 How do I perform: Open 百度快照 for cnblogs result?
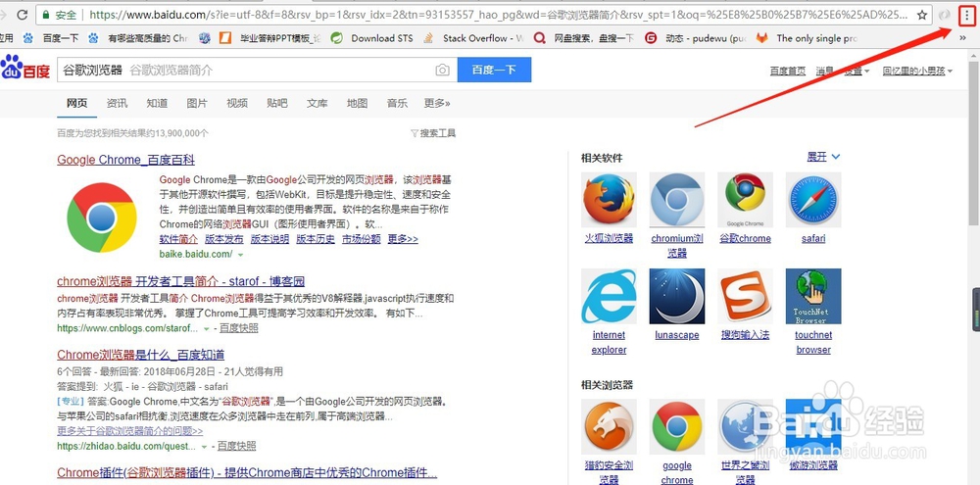point(239,328)
